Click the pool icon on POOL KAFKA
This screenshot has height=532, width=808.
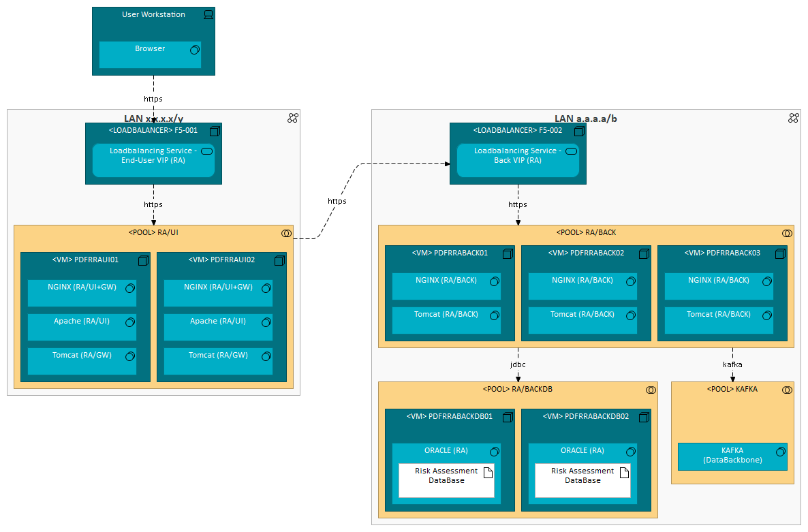point(786,390)
